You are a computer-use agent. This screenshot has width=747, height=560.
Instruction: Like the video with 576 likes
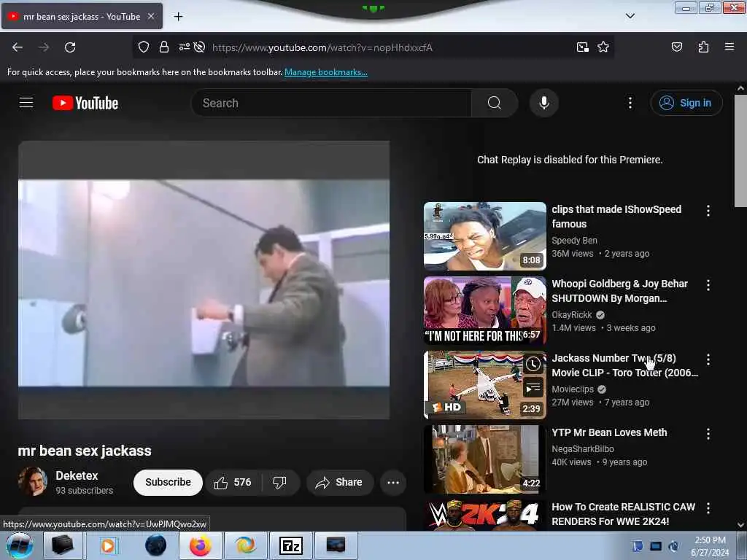[x=233, y=483]
